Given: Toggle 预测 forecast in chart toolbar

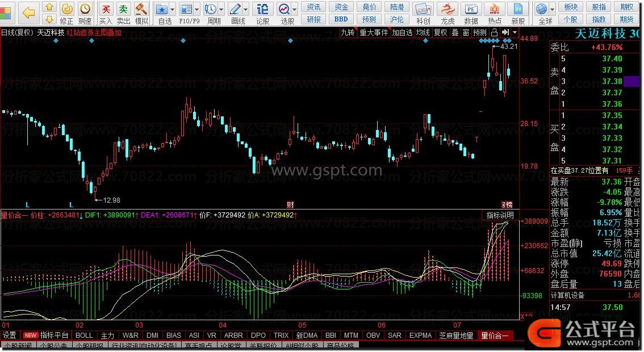Looking at the screenshot, I should (480, 32).
